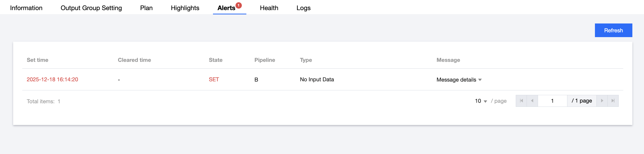Viewport: 644px width, 154px height.
Task: Click the Alerts notification badge
Action: 239,5
